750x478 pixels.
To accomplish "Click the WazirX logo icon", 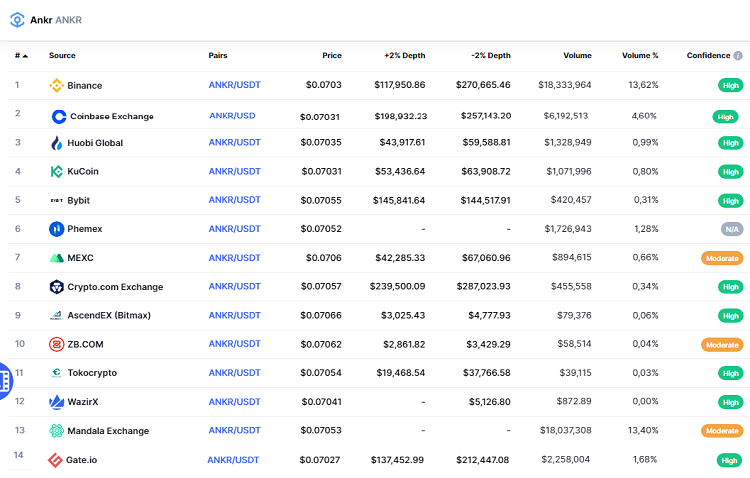I will tap(57, 402).
